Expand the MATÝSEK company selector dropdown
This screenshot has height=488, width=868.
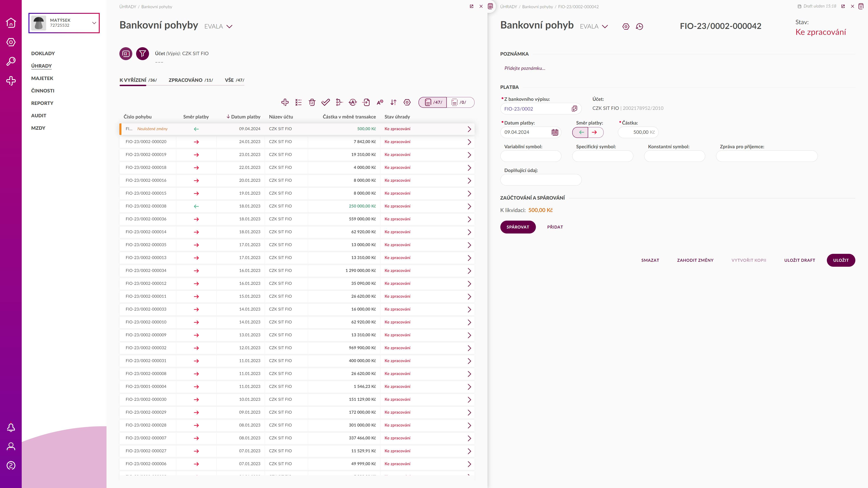[94, 23]
